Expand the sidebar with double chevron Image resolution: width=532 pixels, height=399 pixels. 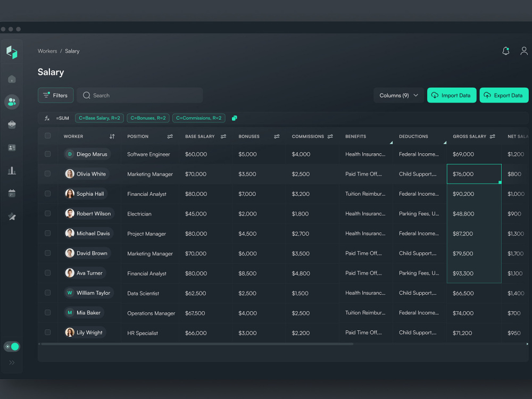[12, 363]
